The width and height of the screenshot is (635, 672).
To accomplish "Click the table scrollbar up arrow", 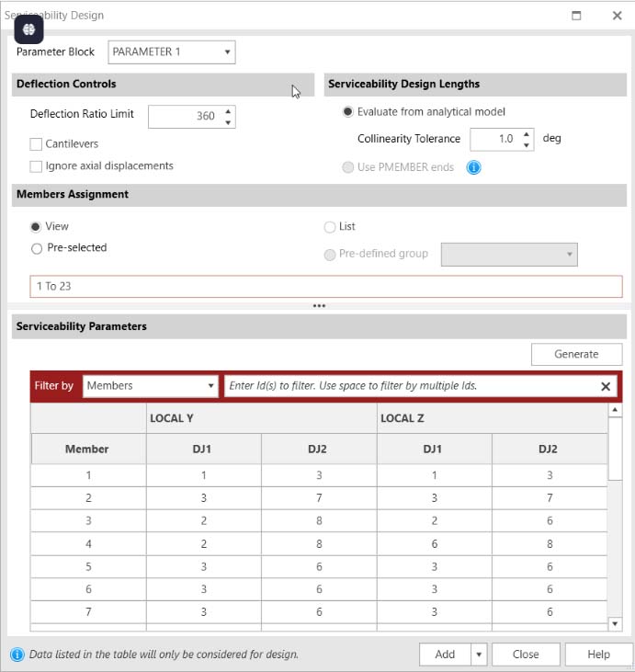I will point(615,410).
